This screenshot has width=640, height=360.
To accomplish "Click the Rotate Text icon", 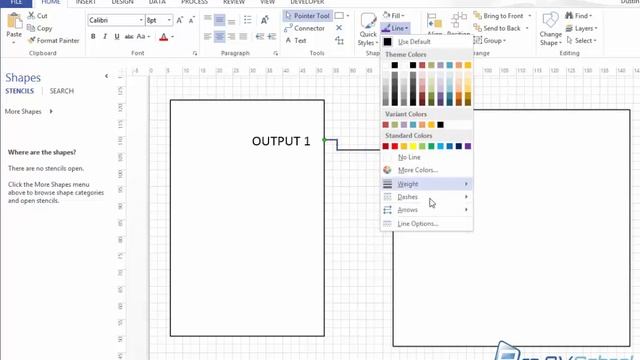I will point(264,20).
